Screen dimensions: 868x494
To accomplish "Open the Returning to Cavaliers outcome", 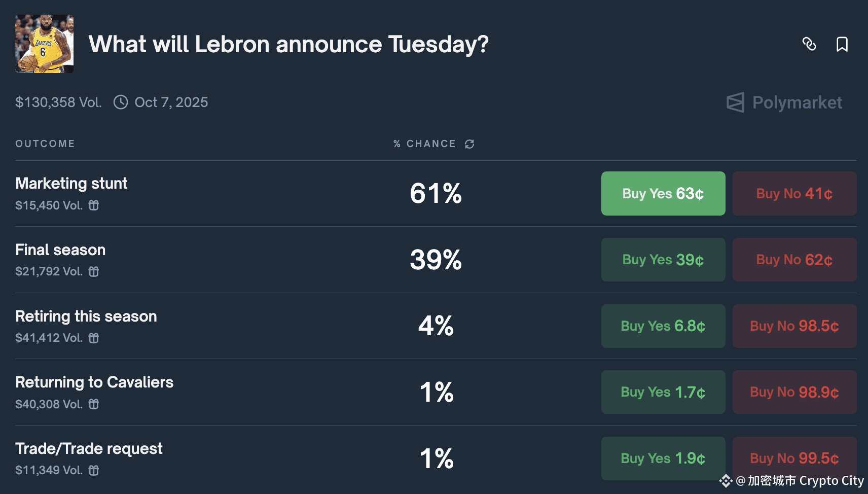I will click(x=94, y=382).
